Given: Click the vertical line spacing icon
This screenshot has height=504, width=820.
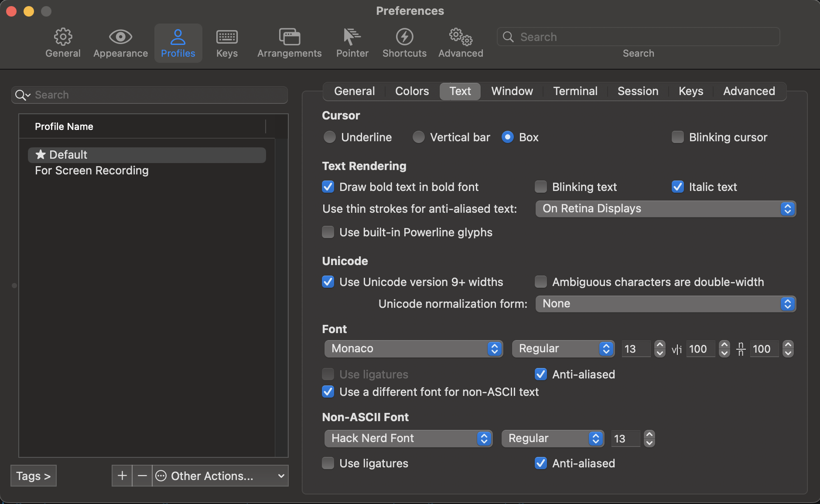Looking at the screenshot, I should coord(741,349).
